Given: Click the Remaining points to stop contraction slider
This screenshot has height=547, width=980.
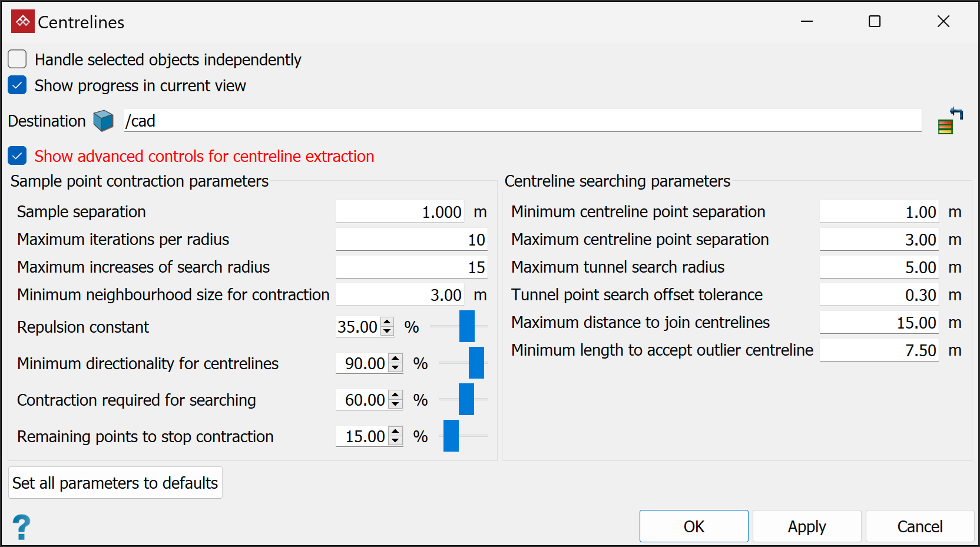Looking at the screenshot, I should point(451,436).
